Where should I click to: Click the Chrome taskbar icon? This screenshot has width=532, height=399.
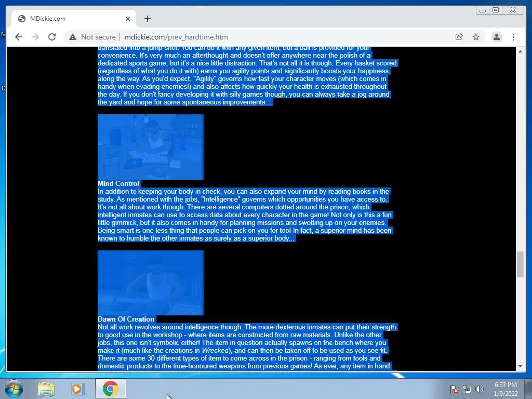(x=110, y=389)
